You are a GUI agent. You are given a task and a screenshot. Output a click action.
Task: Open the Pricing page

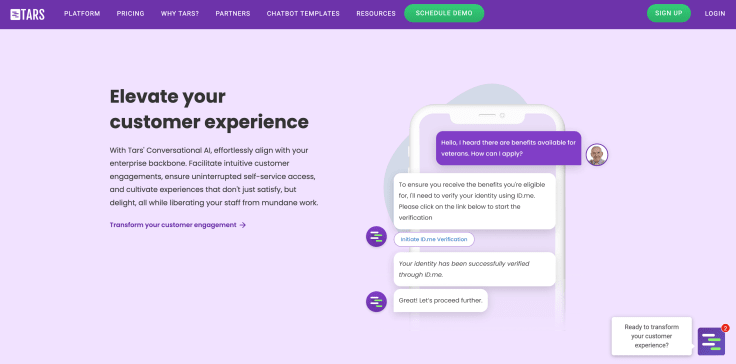130,14
